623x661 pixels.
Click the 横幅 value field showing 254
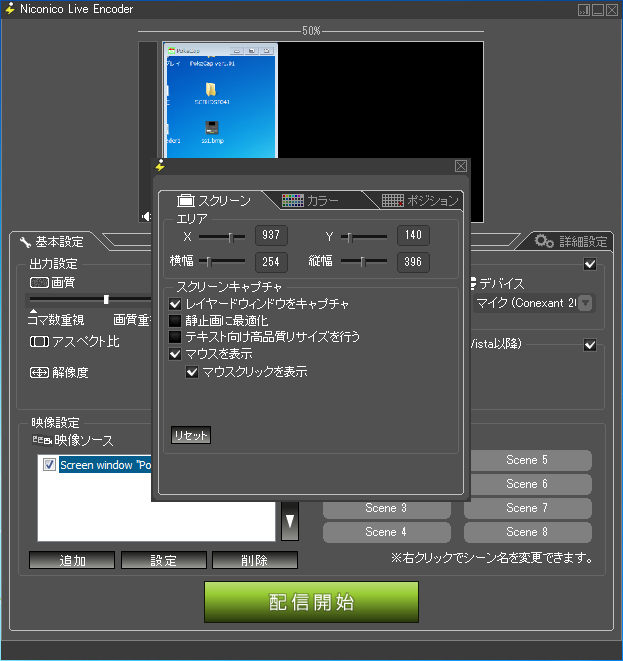point(271,262)
